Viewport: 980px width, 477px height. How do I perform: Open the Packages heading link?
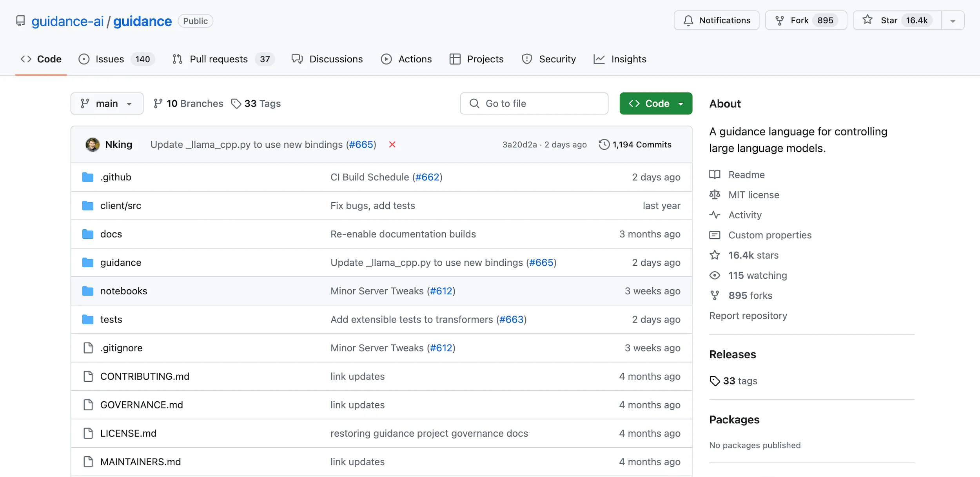pyautogui.click(x=734, y=420)
